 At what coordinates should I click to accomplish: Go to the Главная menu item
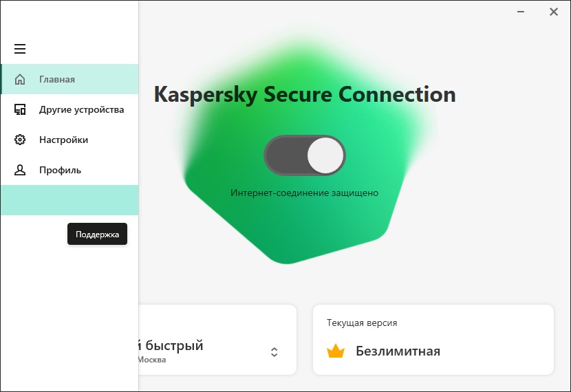pos(69,79)
